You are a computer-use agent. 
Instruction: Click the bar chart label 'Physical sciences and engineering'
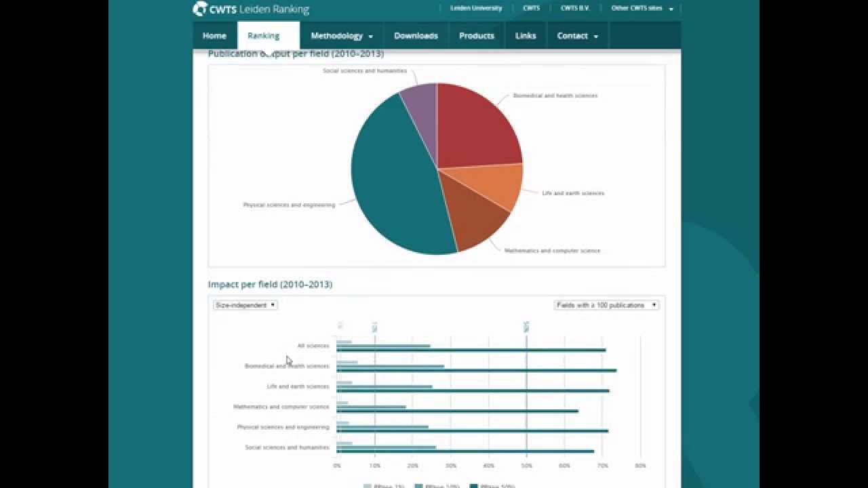[283, 427]
